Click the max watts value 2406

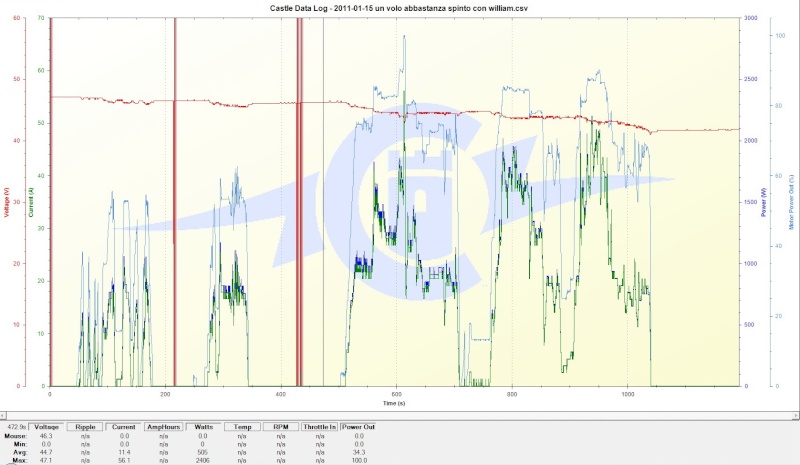(x=203, y=460)
